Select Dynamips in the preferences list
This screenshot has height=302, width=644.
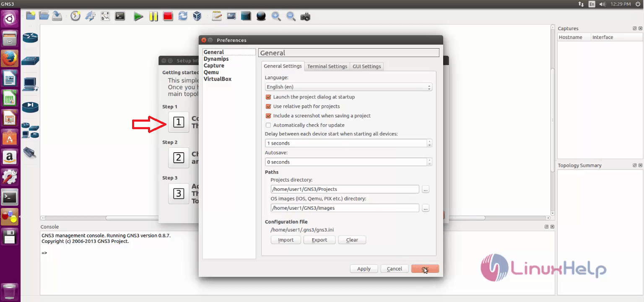click(229, 59)
